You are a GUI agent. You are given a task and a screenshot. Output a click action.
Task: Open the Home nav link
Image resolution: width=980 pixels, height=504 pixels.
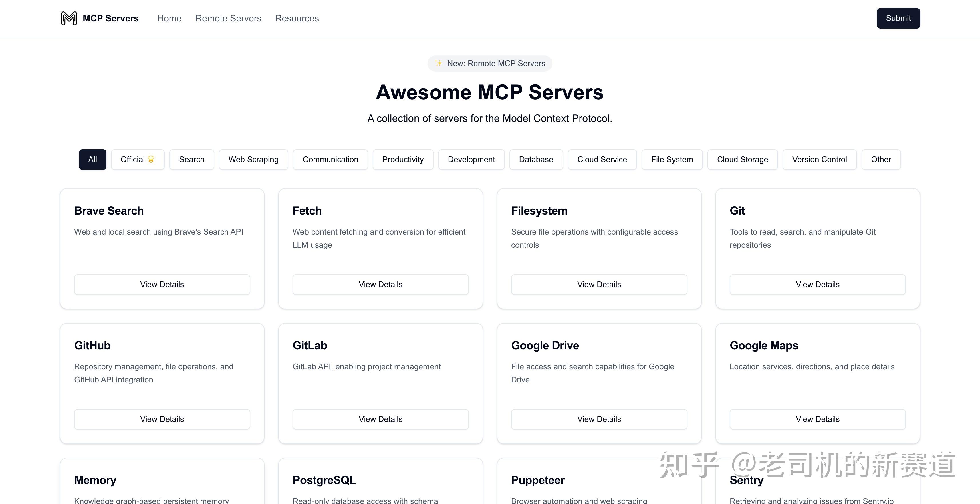click(x=169, y=18)
